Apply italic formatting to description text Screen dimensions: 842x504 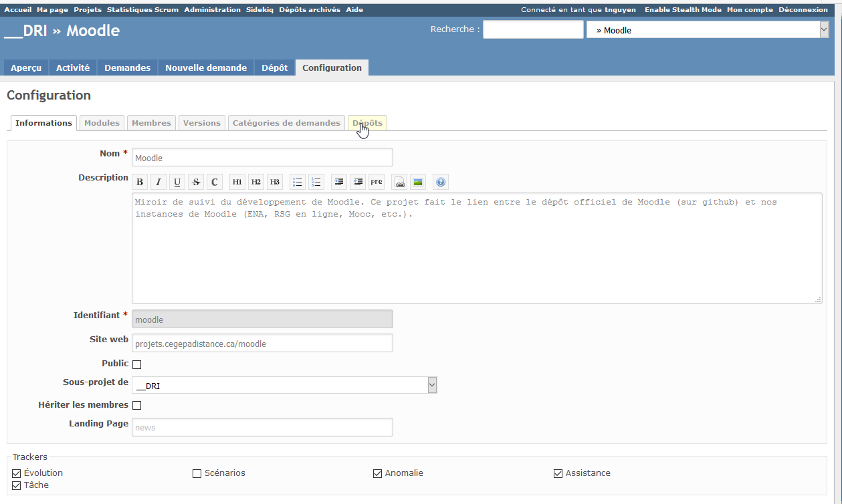[x=159, y=182]
